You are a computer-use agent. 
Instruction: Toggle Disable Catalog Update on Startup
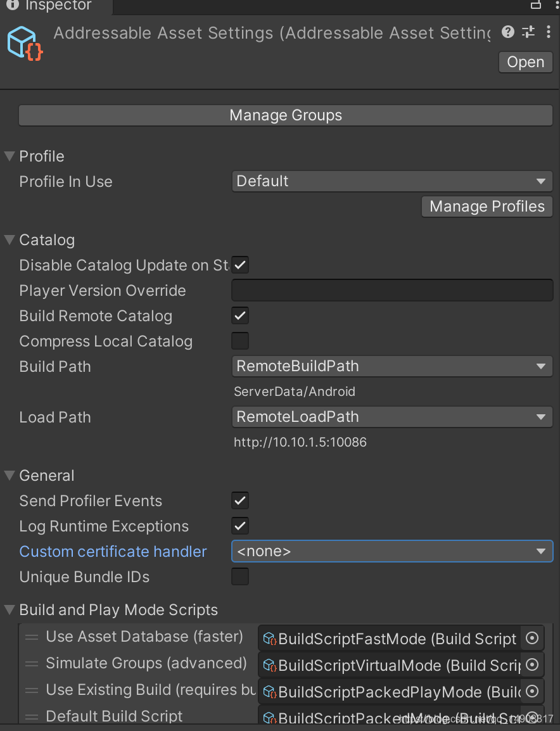coord(239,265)
